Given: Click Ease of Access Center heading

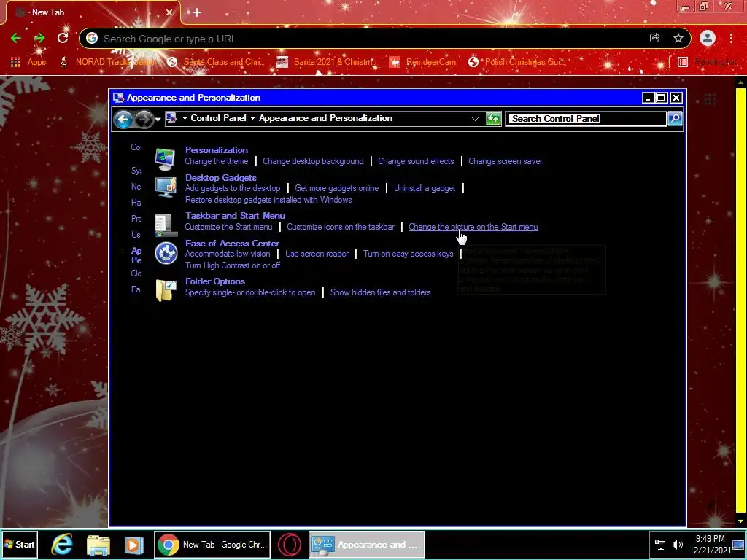Looking at the screenshot, I should (232, 244).
